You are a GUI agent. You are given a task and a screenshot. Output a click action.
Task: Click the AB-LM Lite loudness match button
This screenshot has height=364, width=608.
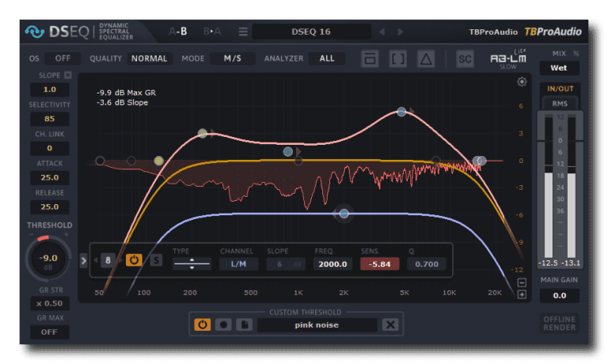pyautogui.click(x=508, y=59)
